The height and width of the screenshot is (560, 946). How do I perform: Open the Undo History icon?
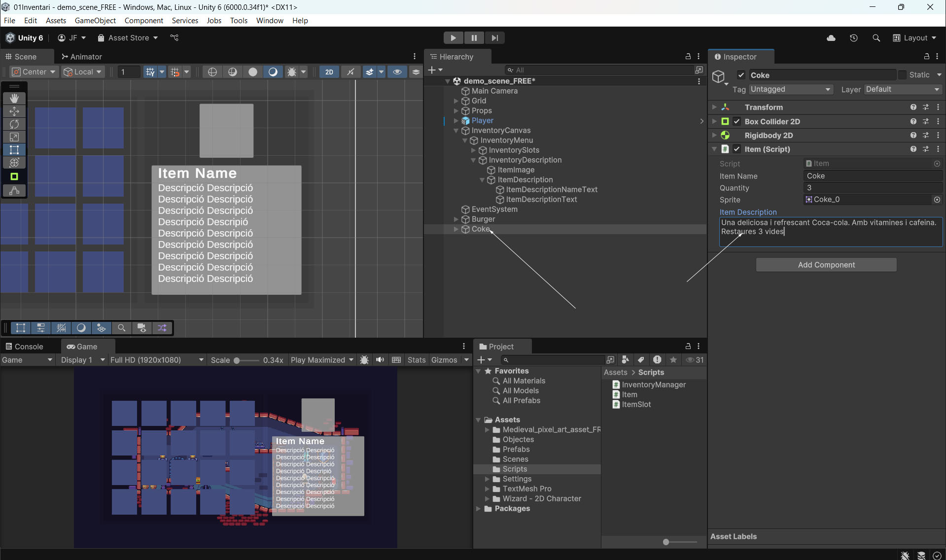pos(854,38)
